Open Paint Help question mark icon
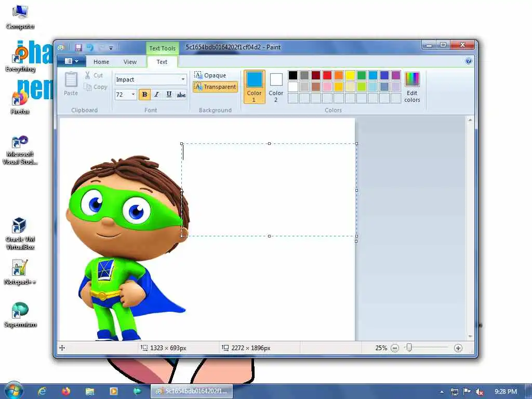Image resolution: width=532 pixels, height=399 pixels. point(469,61)
